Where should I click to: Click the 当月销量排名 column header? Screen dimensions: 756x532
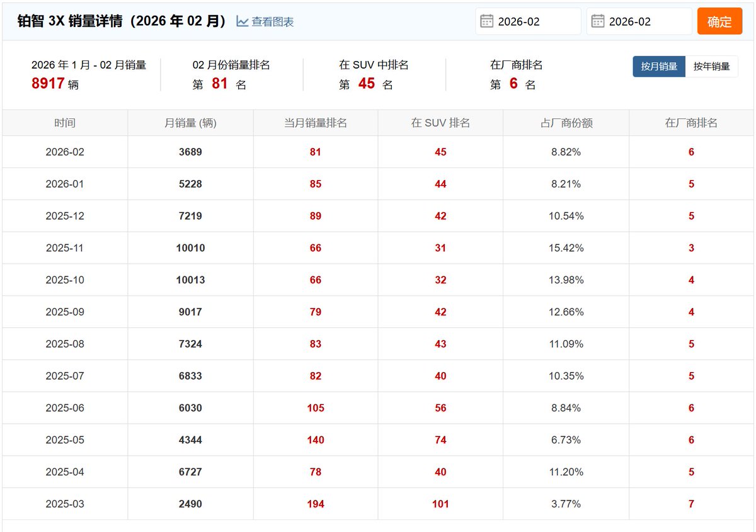click(x=316, y=123)
